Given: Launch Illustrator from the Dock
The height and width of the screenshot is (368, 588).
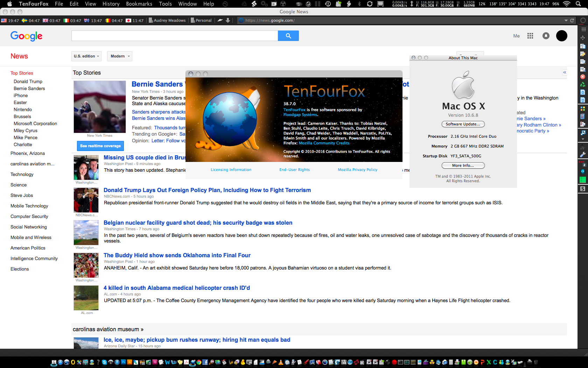Looking at the screenshot, I should pos(129,362).
